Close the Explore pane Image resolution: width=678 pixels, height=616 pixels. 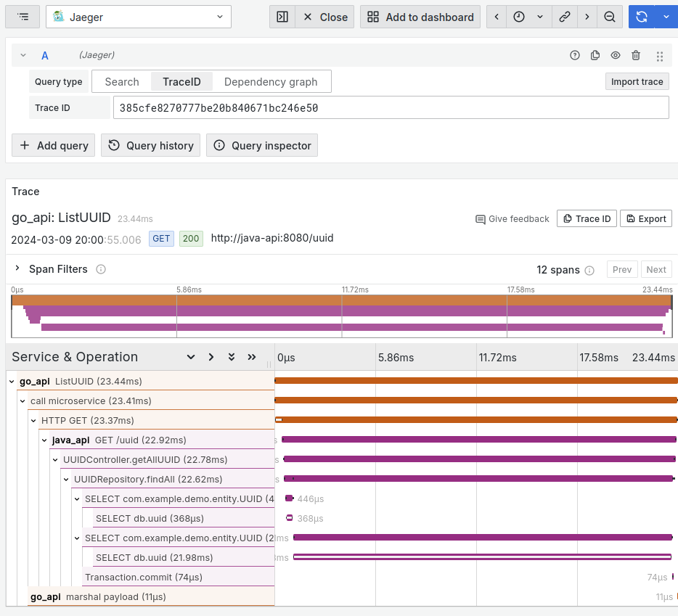325,17
